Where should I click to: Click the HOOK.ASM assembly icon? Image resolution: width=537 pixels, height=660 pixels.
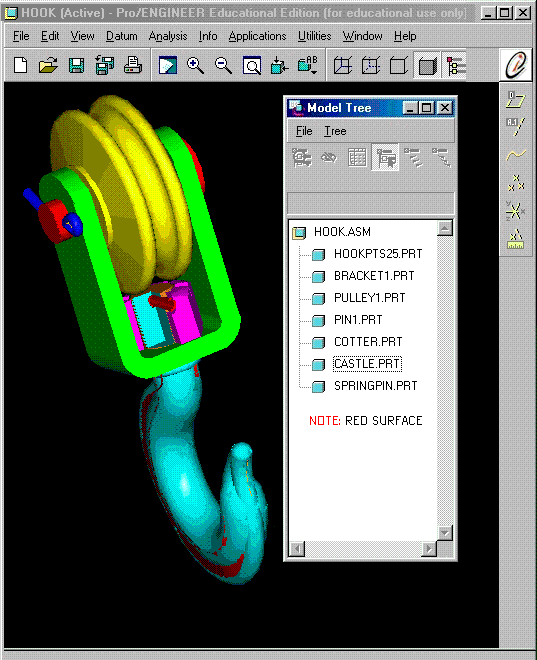(x=299, y=233)
